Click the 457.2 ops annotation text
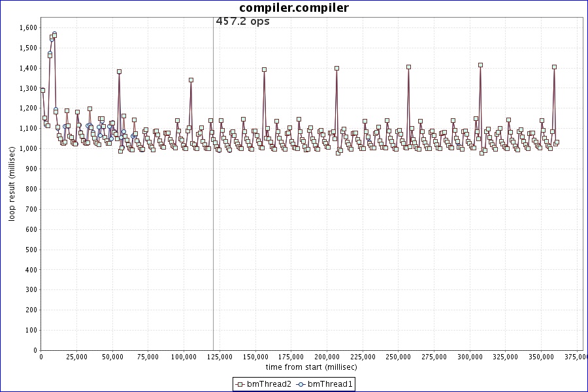This screenshot has width=588, height=392. (242, 22)
